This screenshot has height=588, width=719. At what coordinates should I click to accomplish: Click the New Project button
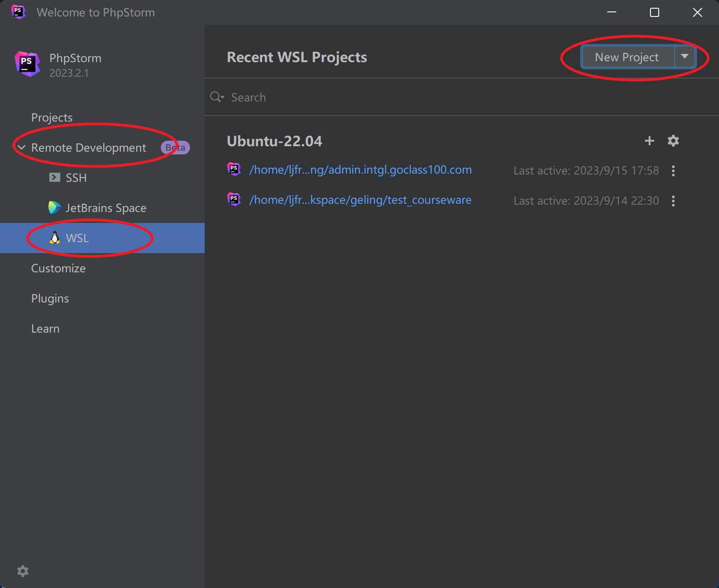[628, 57]
